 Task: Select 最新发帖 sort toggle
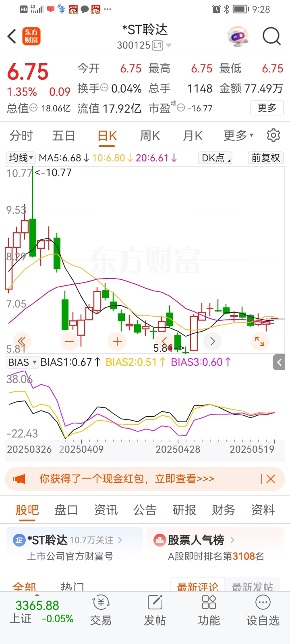(x=253, y=586)
